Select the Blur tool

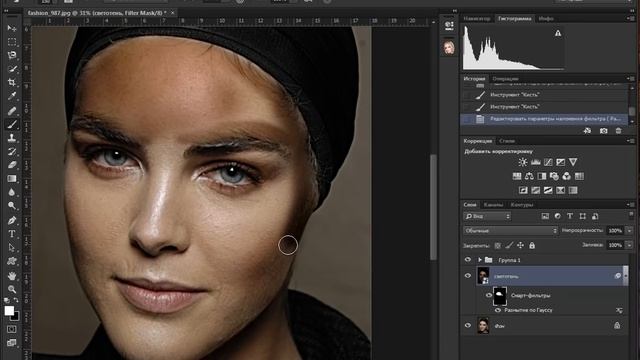(12, 192)
